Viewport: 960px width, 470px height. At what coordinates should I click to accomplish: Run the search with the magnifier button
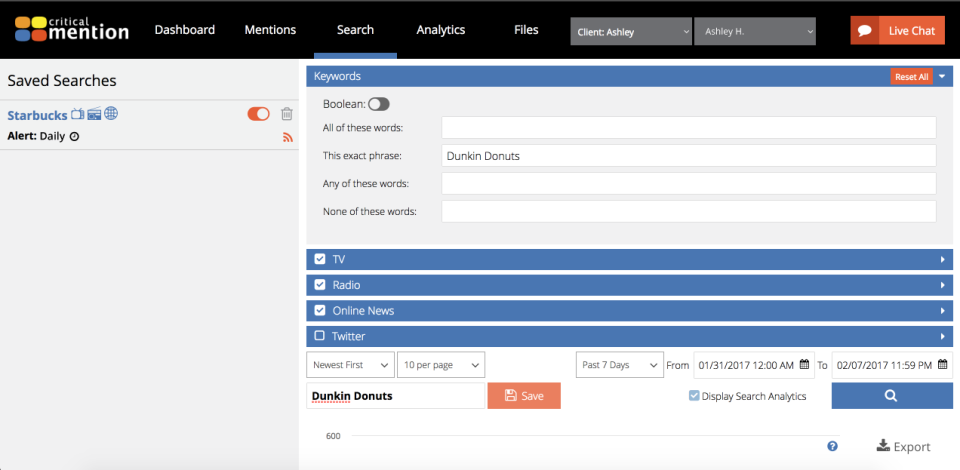[891, 396]
